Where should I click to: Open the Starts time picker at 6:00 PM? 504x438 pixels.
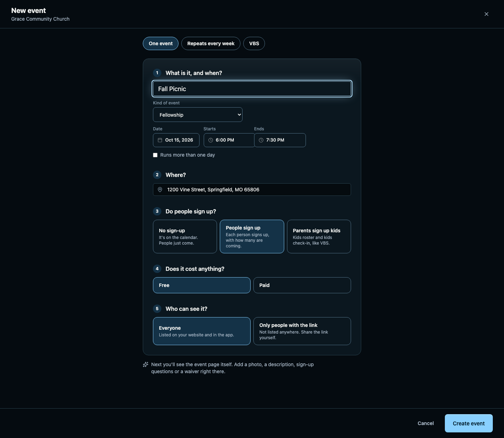coord(229,140)
